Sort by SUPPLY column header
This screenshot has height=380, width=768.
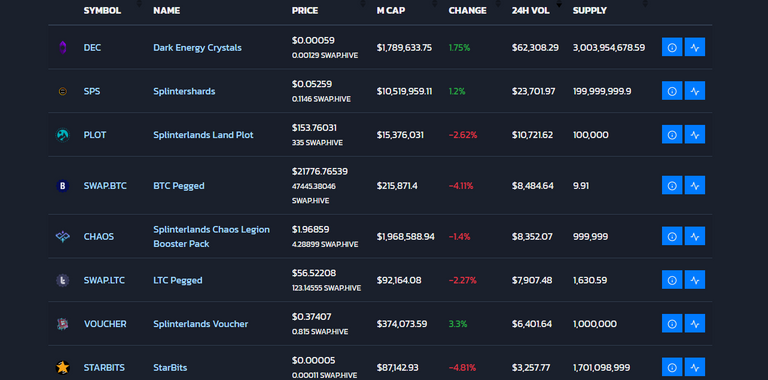(590, 10)
